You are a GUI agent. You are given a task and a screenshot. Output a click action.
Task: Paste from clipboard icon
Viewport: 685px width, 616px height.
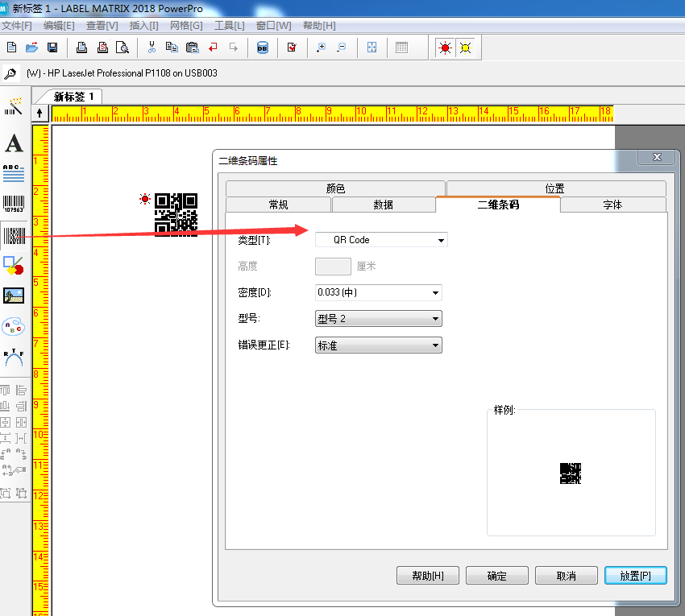tap(193, 48)
